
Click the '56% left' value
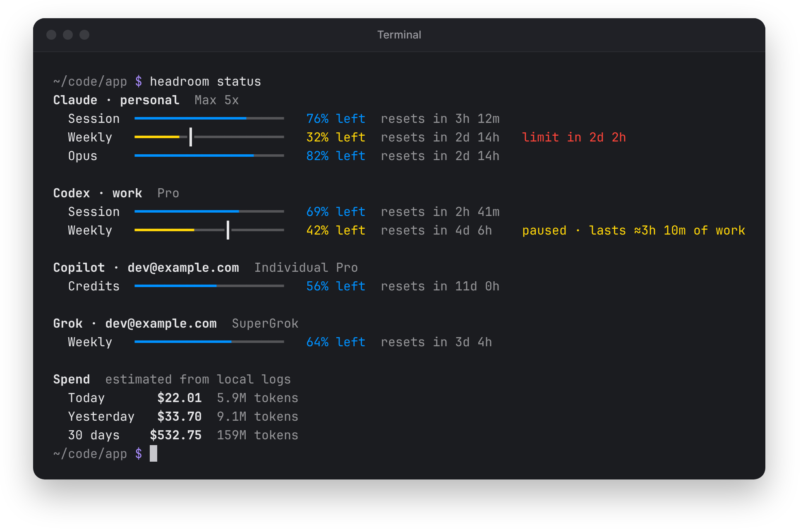point(336,286)
